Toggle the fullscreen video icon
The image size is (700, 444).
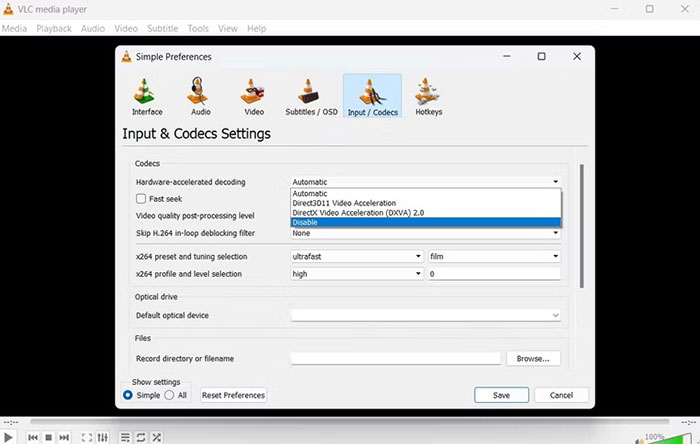[87, 437]
